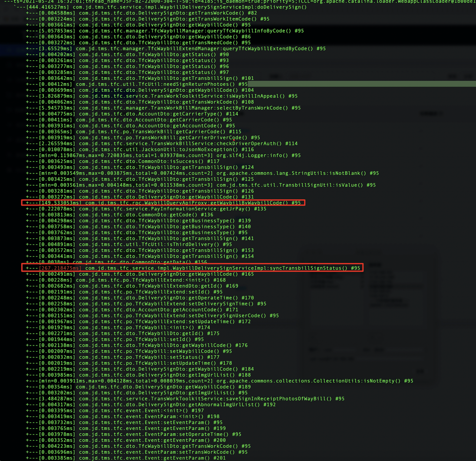Select getStatus() #93 line
Screen dimensions: 476x461
pos(127,60)
